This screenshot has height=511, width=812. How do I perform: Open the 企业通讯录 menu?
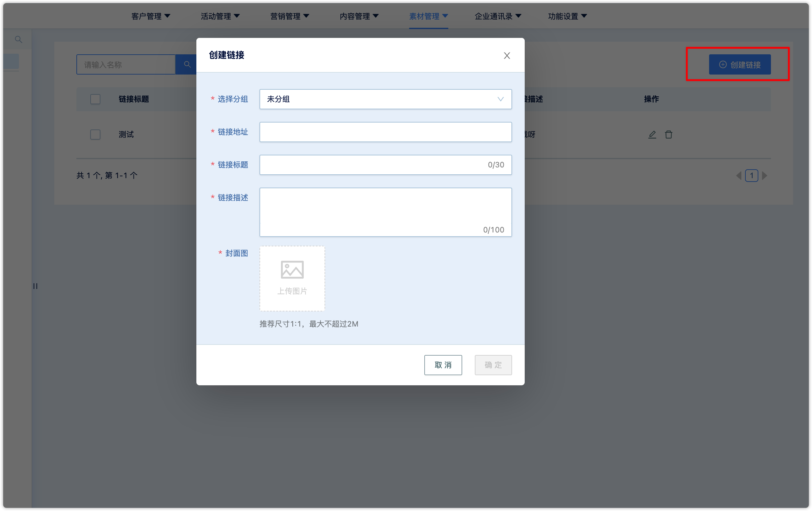[x=498, y=16]
